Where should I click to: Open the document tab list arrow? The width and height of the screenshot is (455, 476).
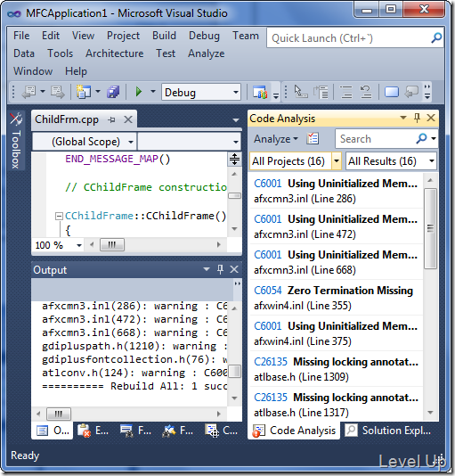(x=236, y=120)
